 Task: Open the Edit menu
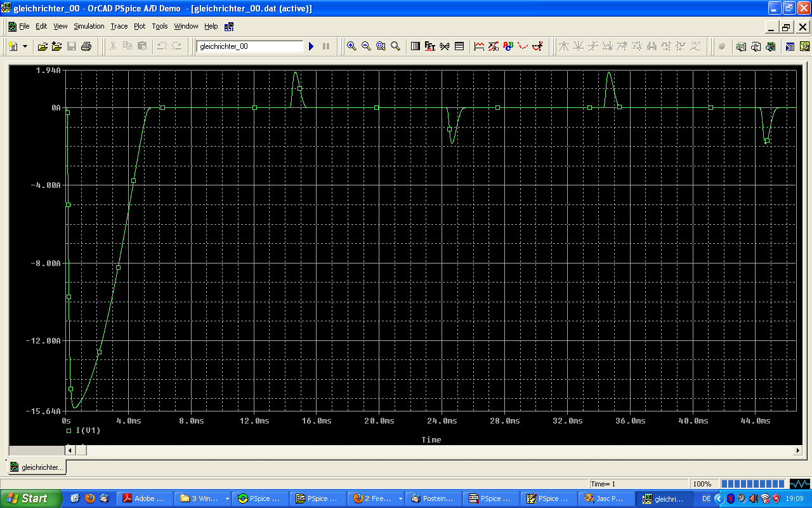point(41,27)
